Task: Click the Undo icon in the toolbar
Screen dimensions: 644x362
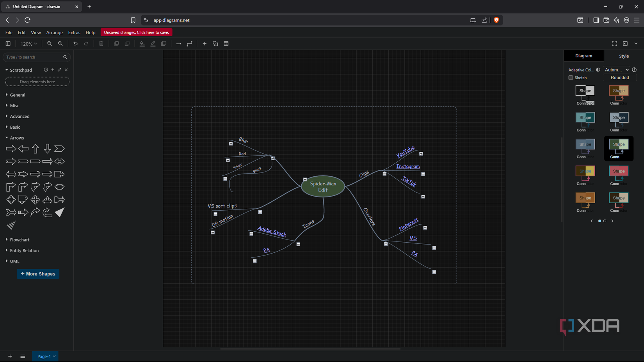Action: click(x=75, y=43)
